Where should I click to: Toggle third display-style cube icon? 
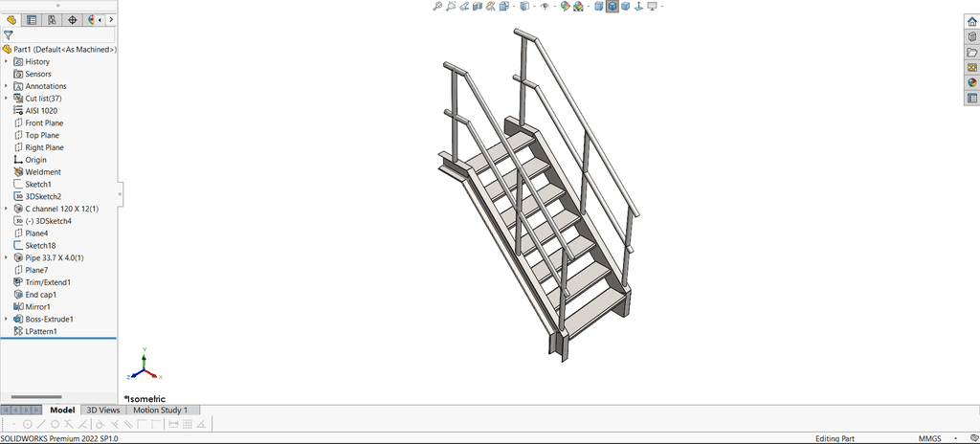pos(625,7)
